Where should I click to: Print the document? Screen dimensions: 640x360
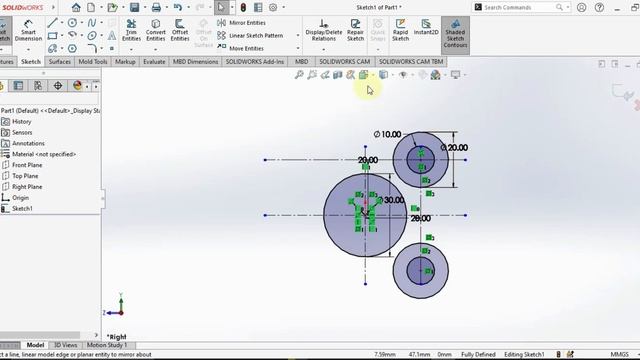(156, 7)
